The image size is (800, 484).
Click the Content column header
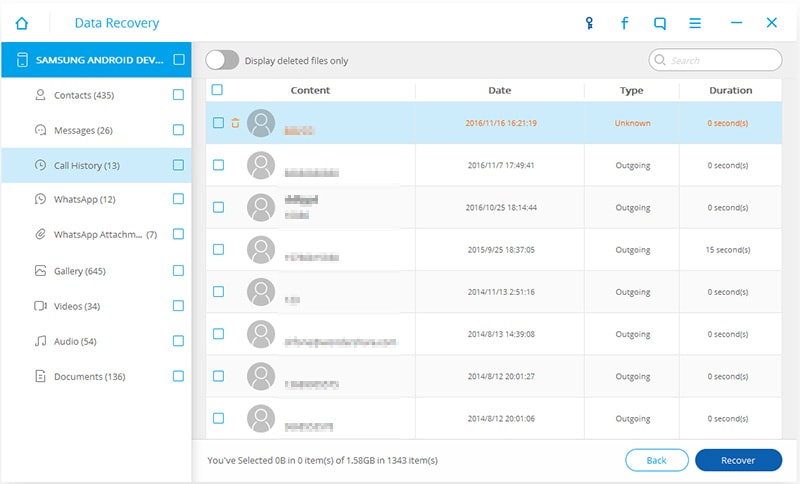(x=310, y=90)
